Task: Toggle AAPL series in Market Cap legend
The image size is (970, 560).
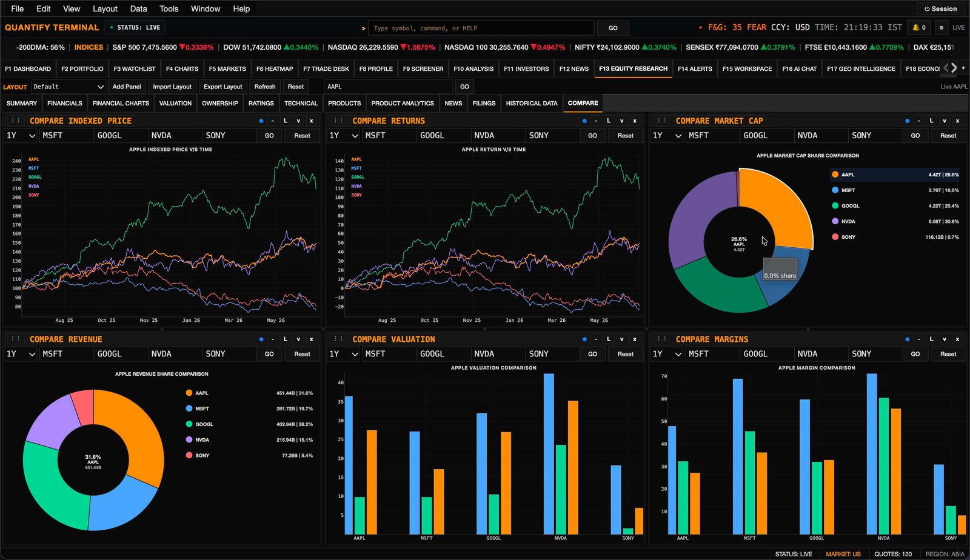Action: coord(895,175)
